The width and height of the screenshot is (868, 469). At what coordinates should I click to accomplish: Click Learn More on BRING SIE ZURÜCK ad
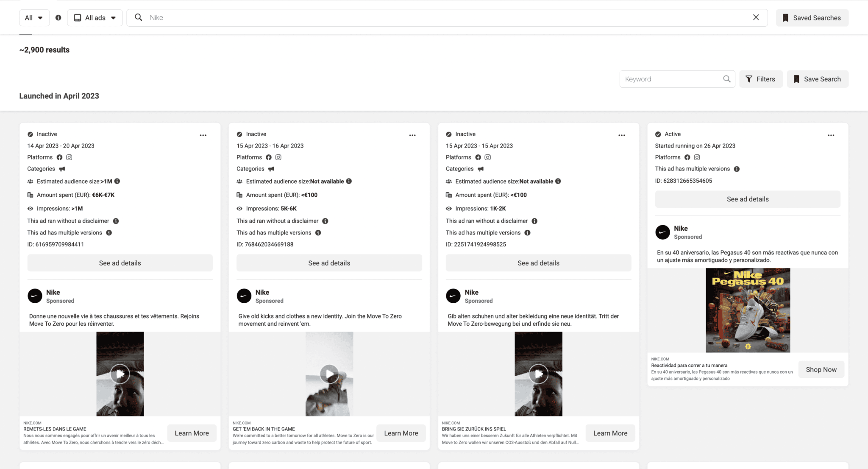click(610, 433)
